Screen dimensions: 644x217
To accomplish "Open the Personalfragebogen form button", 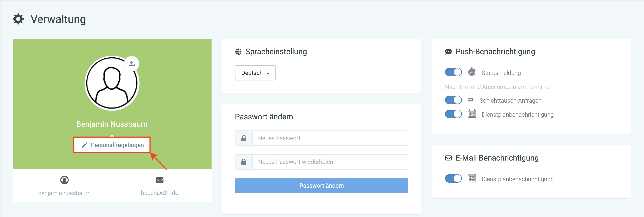I will point(112,145).
